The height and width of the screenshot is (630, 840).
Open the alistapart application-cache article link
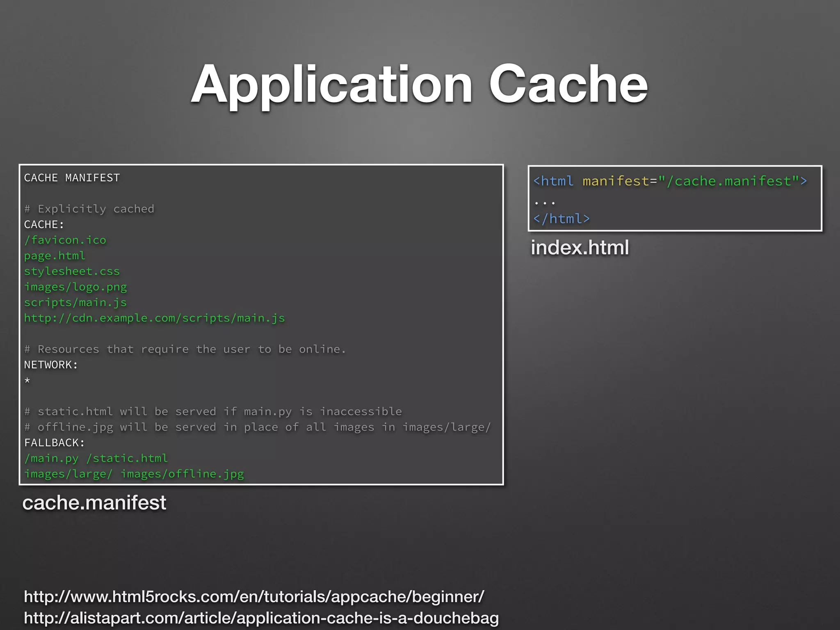(x=261, y=618)
